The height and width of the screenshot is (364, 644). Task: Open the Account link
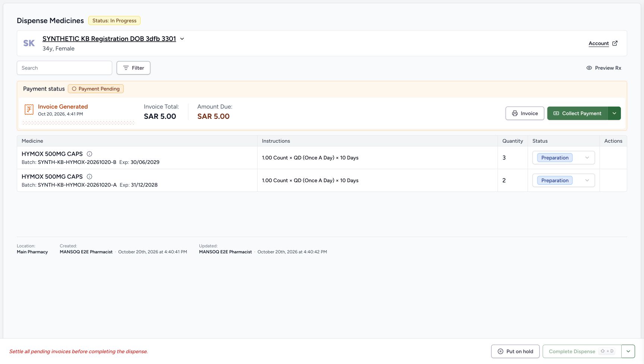pyautogui.click(x=599, y=43)
